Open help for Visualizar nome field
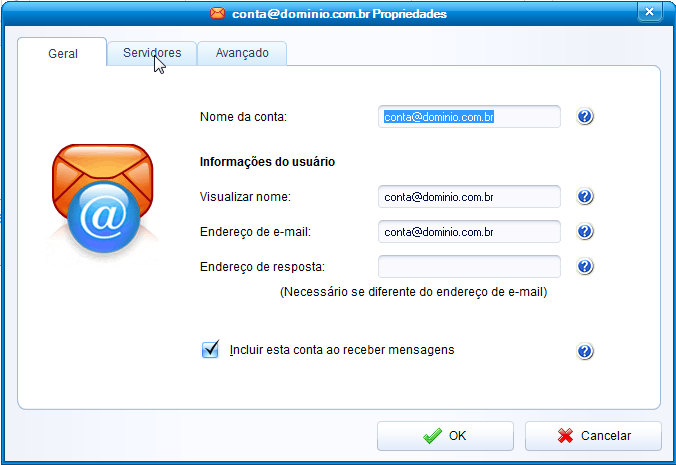The width and height of the screenshot is (676, 465). (585, 197)
